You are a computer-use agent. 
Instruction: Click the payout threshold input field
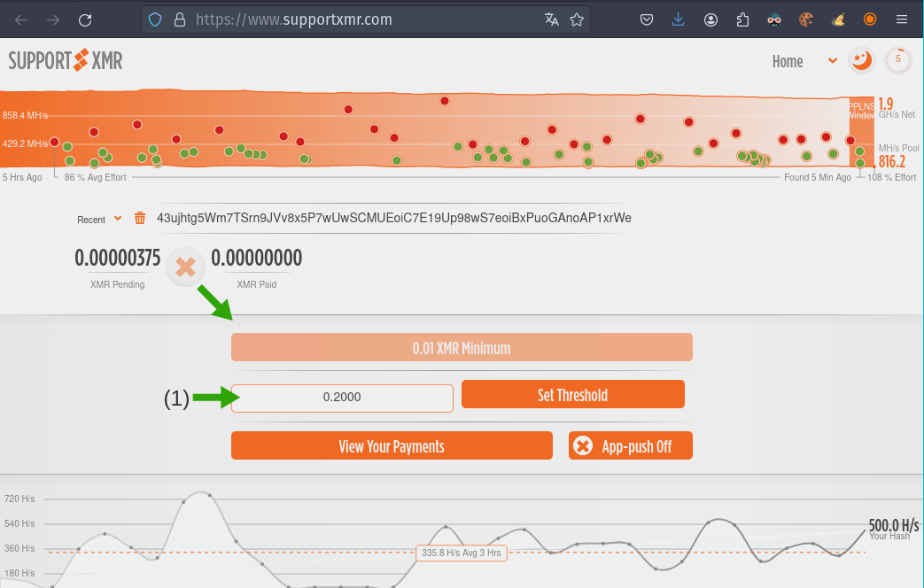(342, 398)
